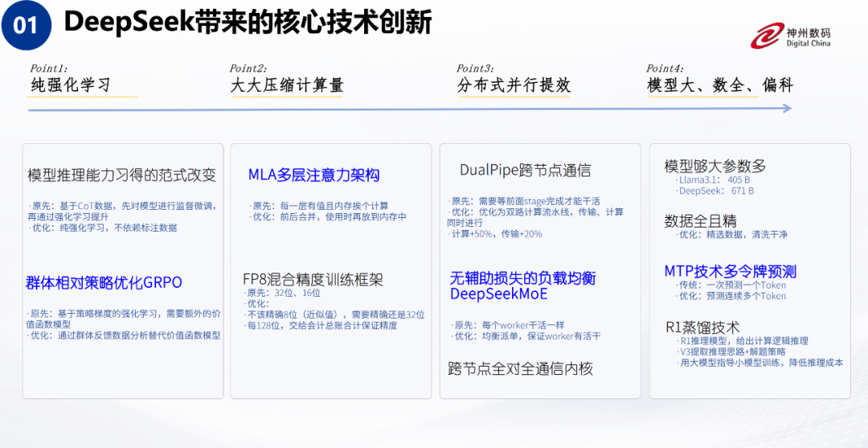
Task: Click the line 'Llama3.1： 405 B'
Action: pos(713,180)
